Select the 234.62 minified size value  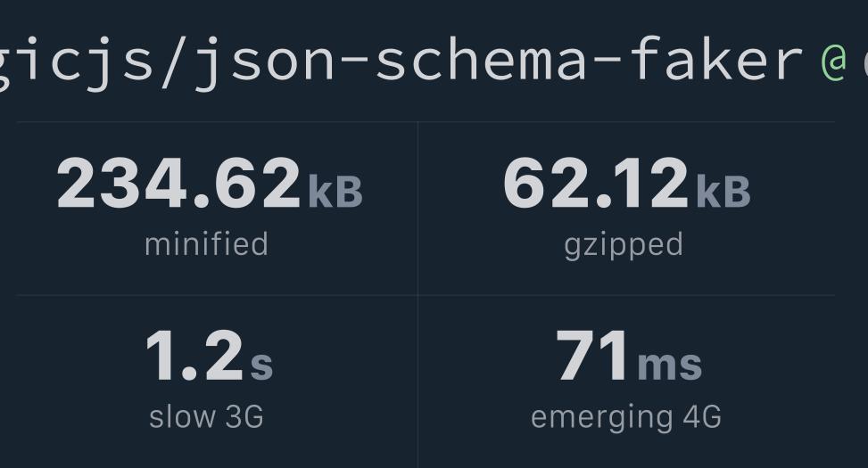coord(178,183)
